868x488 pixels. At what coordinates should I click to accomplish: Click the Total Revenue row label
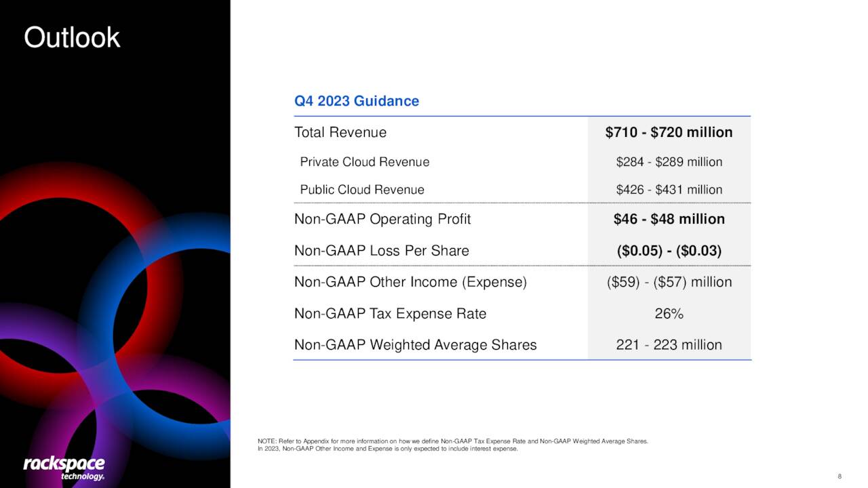pos(340,132)
